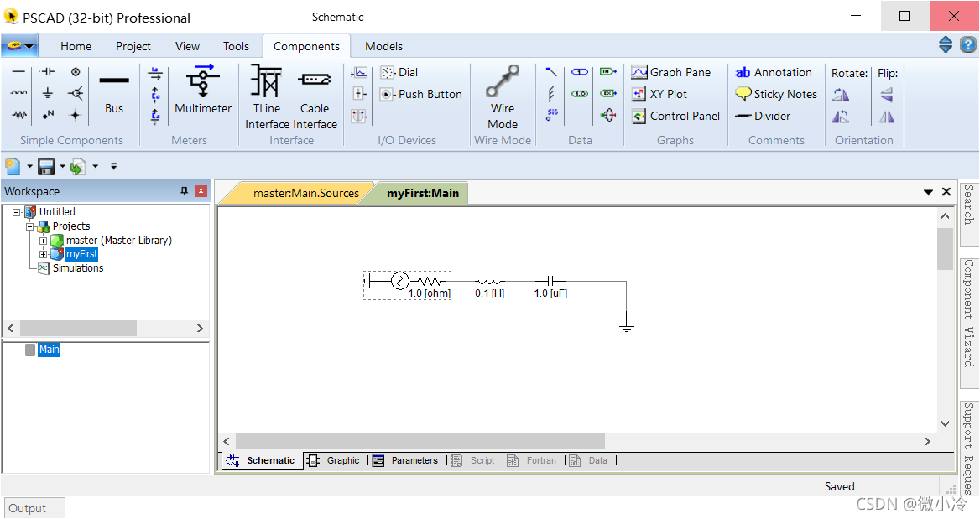Insert the import (IM) data tag
980x519 pixels.
(x=608, y=72)
